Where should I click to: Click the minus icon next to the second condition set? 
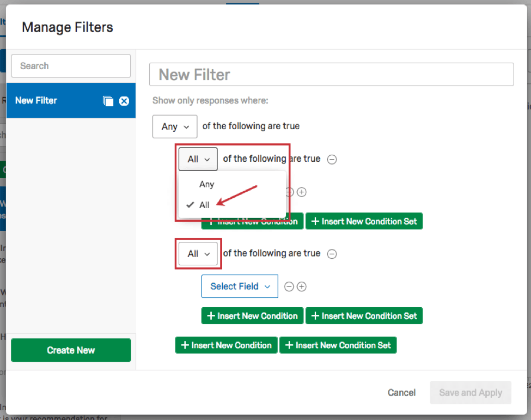pos(332,253)
